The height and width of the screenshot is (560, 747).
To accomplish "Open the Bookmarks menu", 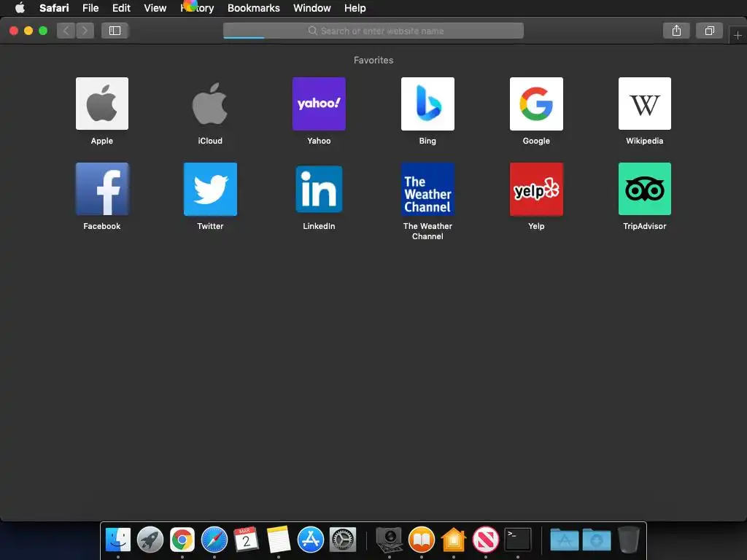I will [x=253, y=8].
